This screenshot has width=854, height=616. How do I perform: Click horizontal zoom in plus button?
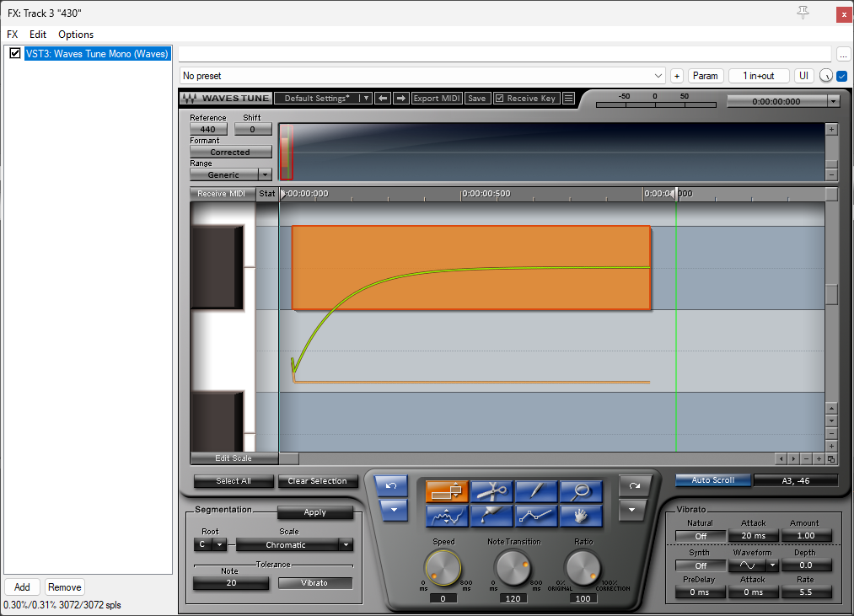pyautogui.click(x=819, y=458)
